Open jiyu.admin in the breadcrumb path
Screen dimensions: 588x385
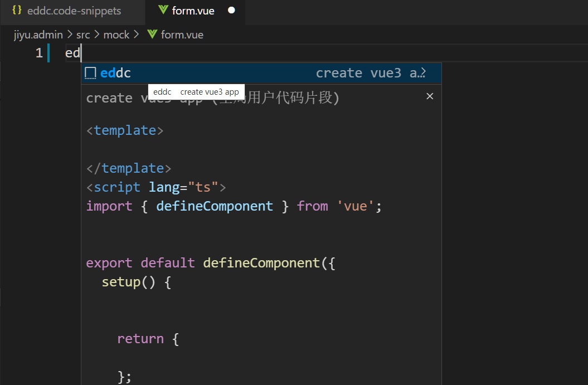(38, 35)
